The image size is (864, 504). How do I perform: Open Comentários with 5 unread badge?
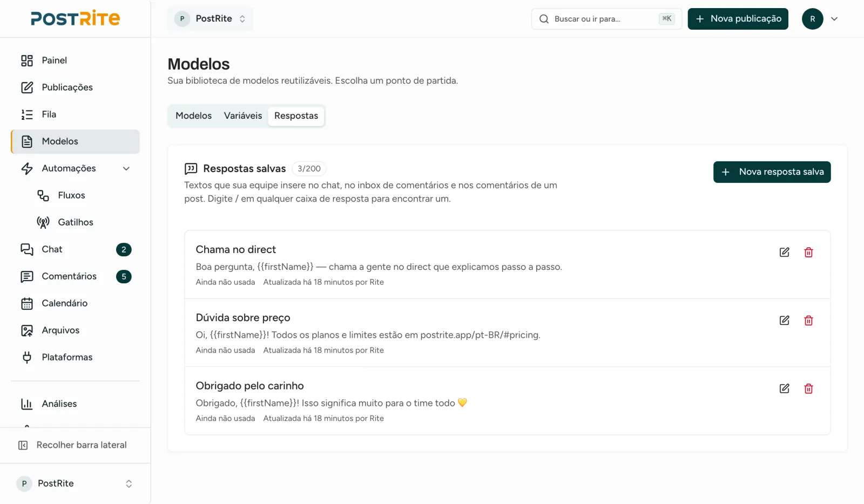[x=75, y=276]
